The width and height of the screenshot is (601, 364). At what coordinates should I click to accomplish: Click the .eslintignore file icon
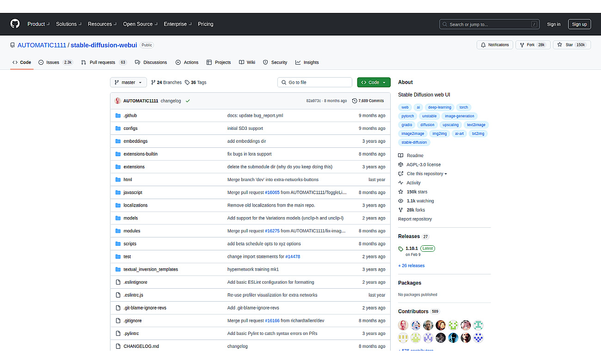(x=118, y=282)
